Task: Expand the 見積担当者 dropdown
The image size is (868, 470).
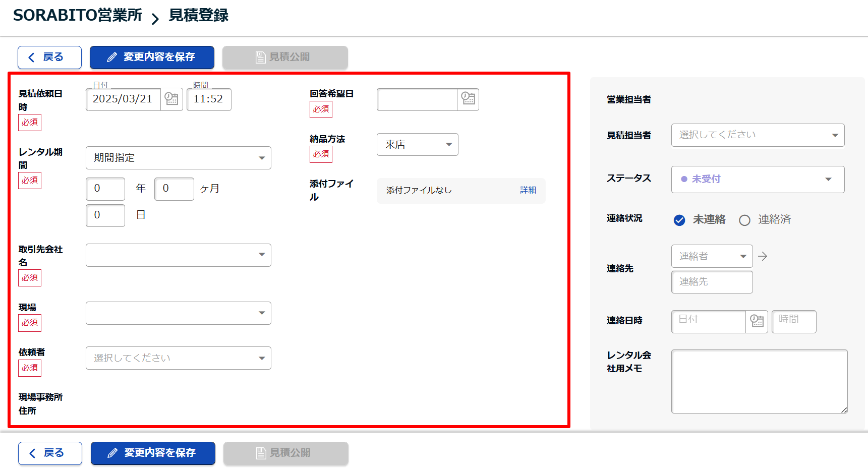Action: point(758,135)
